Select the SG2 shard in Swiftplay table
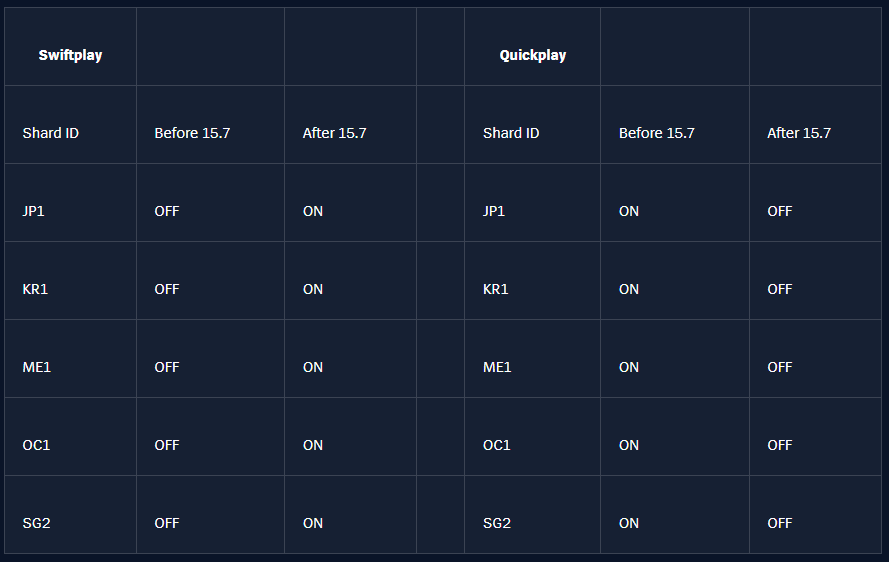Image resolution: width=889 pixels, height=562 pixels. 36,523
